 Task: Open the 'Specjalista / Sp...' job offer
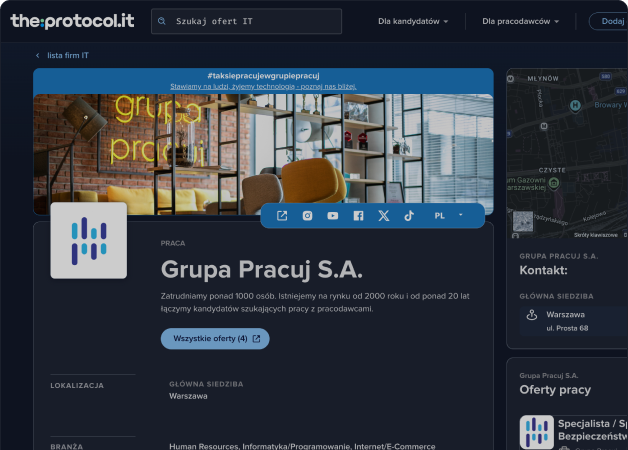coord(593,430)
